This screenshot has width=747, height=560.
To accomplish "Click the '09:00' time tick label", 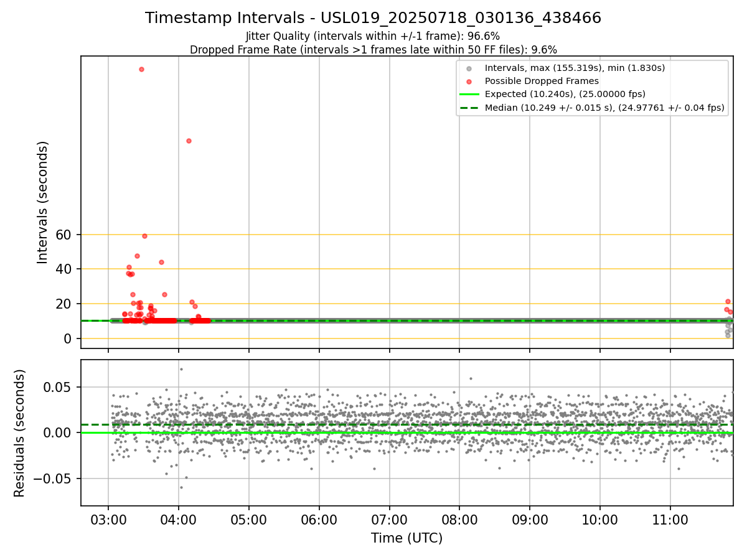I will [x=530, y=519].
